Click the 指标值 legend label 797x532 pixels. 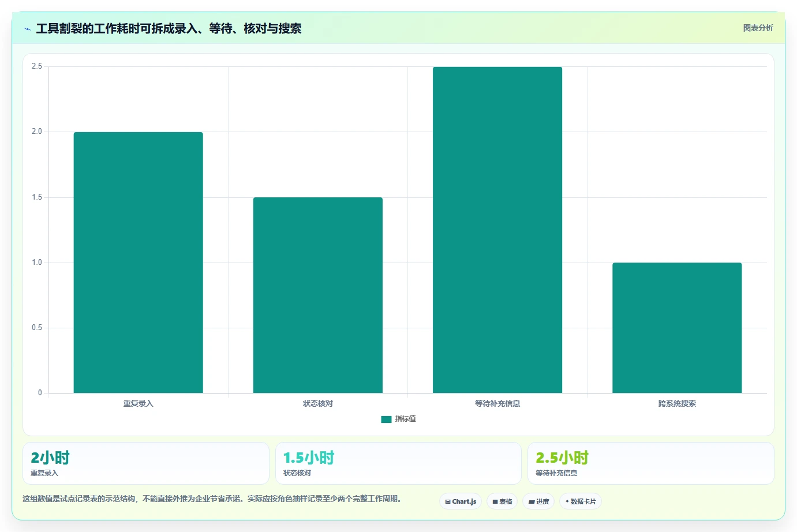[405, 419]
